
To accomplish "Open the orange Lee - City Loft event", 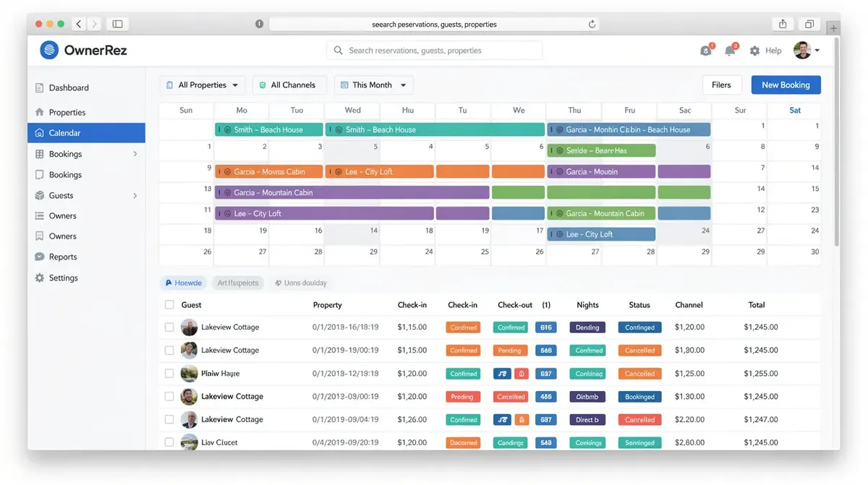I will pos(380,172).
